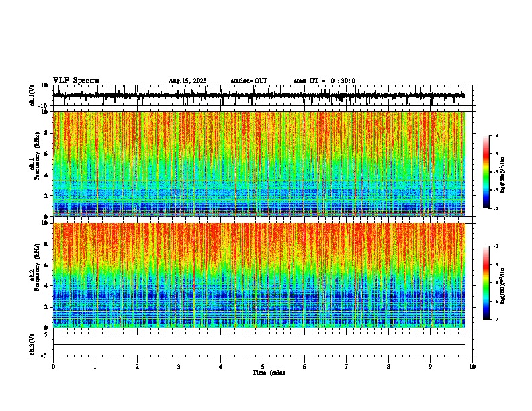
Task: Click the ch.1(V) waveform trace panel
Action: pyautogui.click(x=263, y=95)
